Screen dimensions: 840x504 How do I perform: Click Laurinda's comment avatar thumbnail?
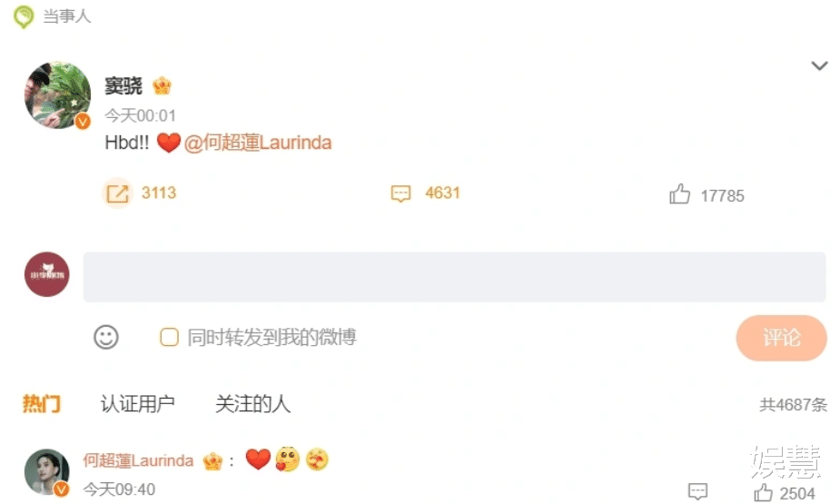(x=47, y=472)
